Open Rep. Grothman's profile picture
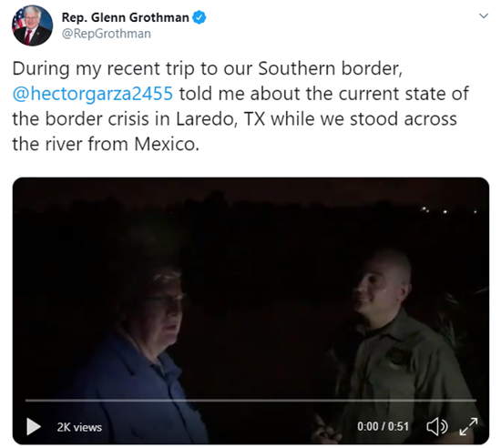The width and height of the screenshot is (501, 448). point(32,25)
